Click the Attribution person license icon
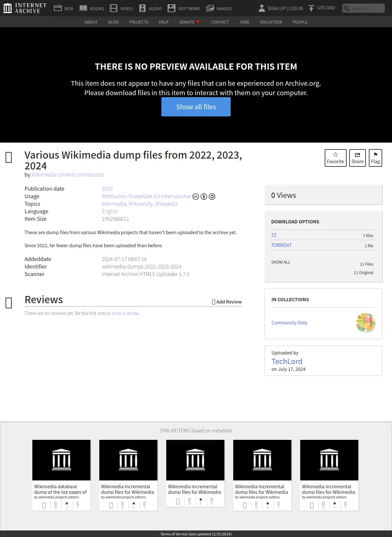 point(204,197)
